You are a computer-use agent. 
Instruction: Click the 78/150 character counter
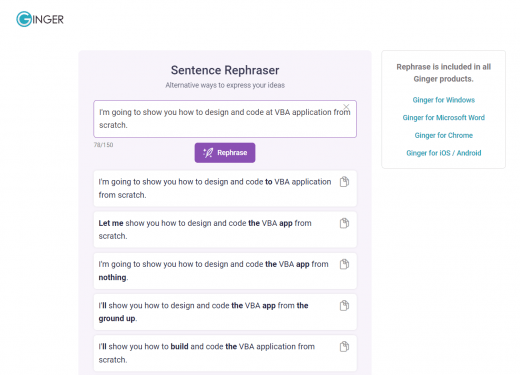pyautogui.click(x=103, y=145)
